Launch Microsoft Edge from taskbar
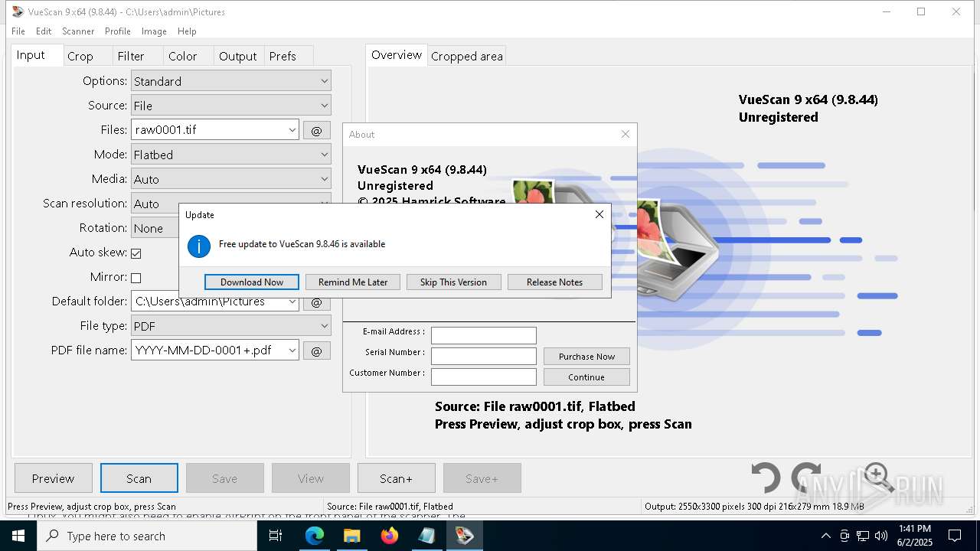 coord(315,536)
